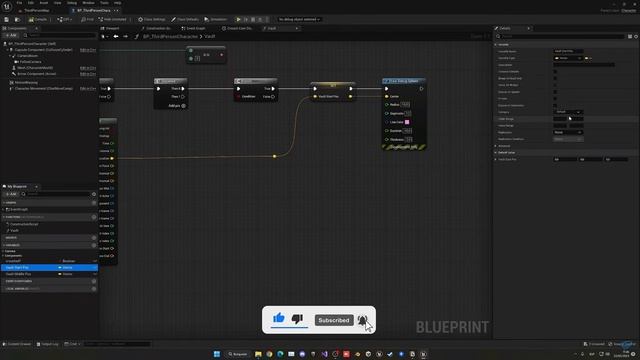Select the Vault function in My Blueprint
The image size is (640, 360).
point(14,231)
